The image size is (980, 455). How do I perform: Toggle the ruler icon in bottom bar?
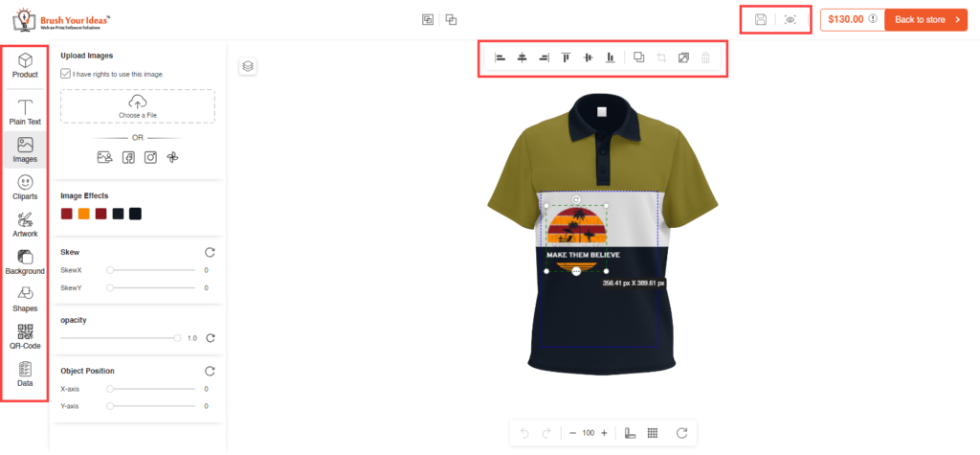pos(630,432)
